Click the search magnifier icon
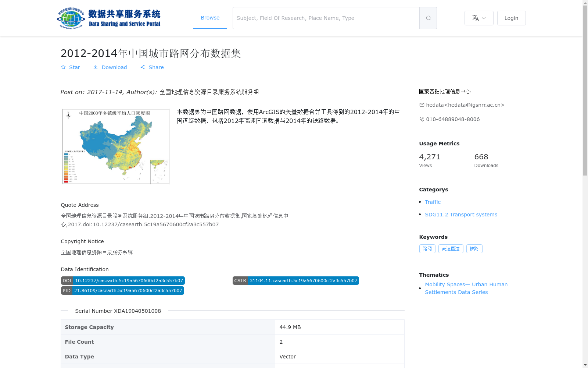The image size is (588, 368). (428, 18)
